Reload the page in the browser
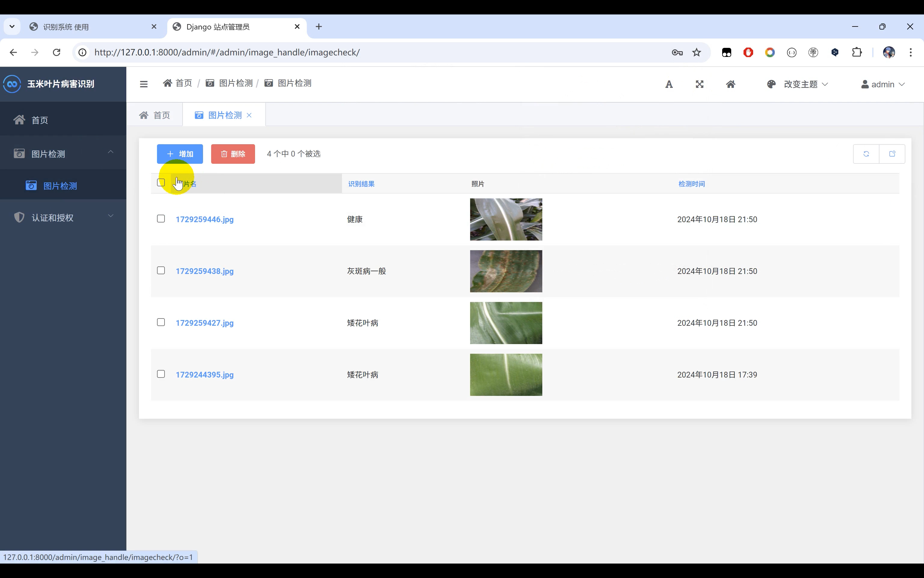The height and width of the screenshot is (578, 924). click(x=57, y=52)
